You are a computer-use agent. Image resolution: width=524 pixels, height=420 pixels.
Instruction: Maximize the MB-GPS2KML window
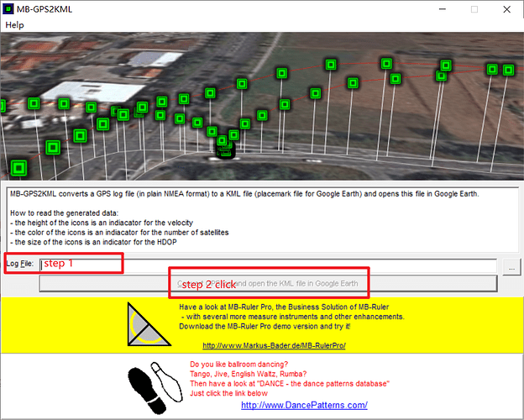(x=473, y=9)
